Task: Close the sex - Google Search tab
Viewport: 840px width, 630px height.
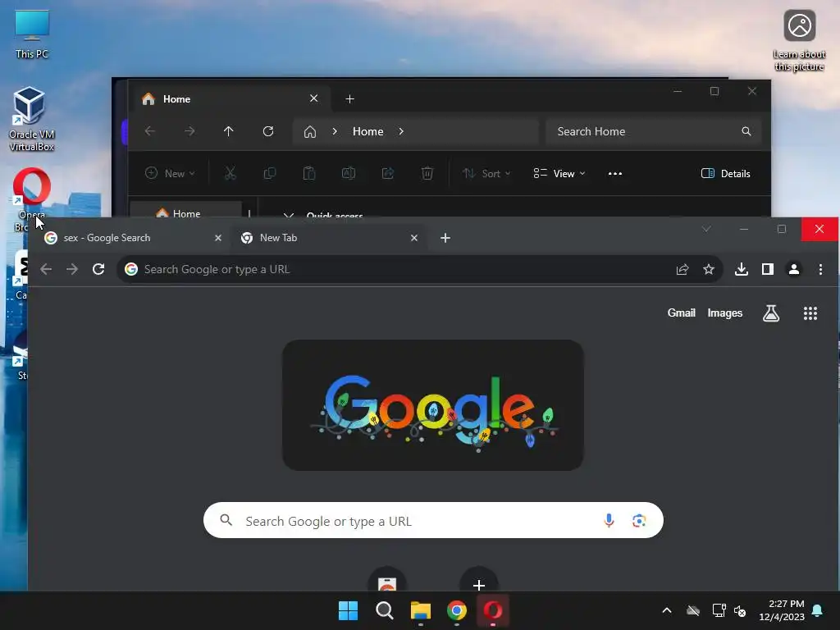Action: coord(218,238)
